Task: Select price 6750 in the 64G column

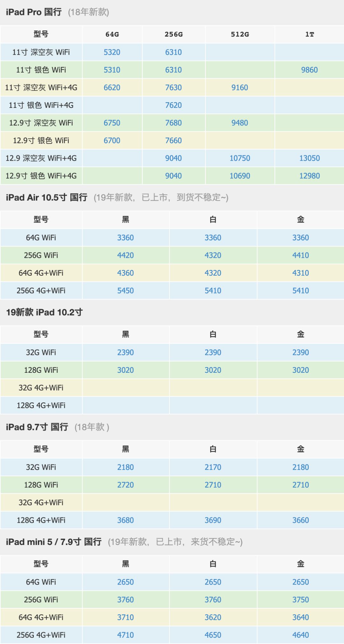Action: (112, 123)
